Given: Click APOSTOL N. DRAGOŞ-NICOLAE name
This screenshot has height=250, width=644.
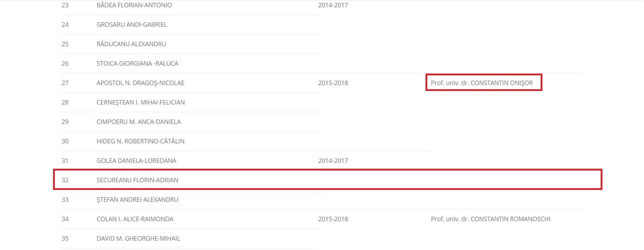Looking at the screenshot, I should [x=140, y=83].
